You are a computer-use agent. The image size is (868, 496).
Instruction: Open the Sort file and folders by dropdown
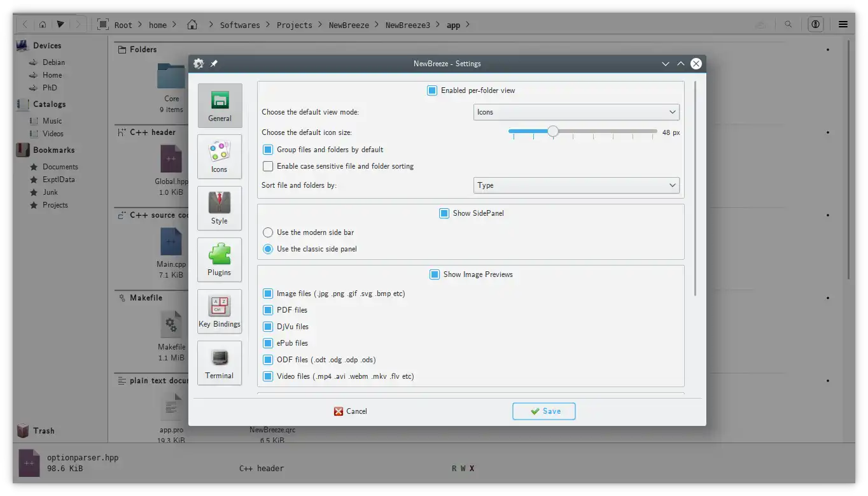pos(577,185)
